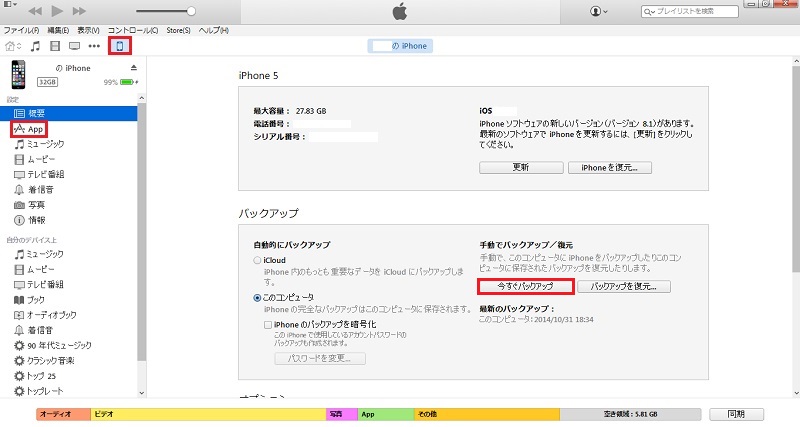This screenshot has width=800, height=427.
Task: Open the クラシック音楽 playlist
Action: 44,361
